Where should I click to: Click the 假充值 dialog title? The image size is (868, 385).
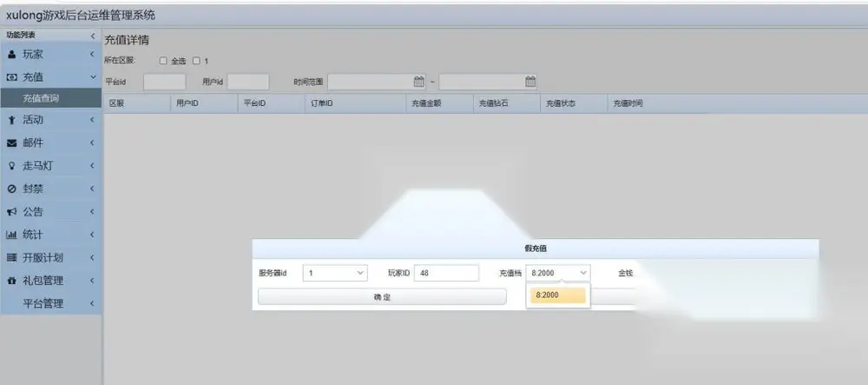point(536,249)
